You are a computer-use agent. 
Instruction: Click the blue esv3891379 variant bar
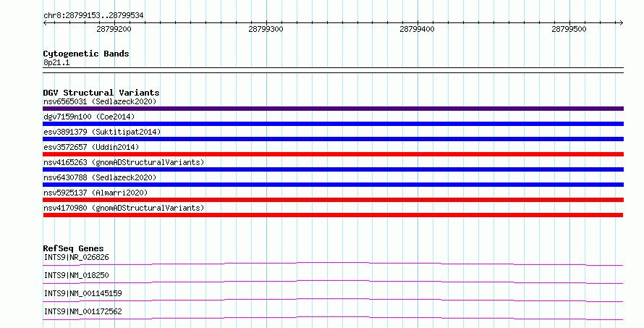[333, 139]
